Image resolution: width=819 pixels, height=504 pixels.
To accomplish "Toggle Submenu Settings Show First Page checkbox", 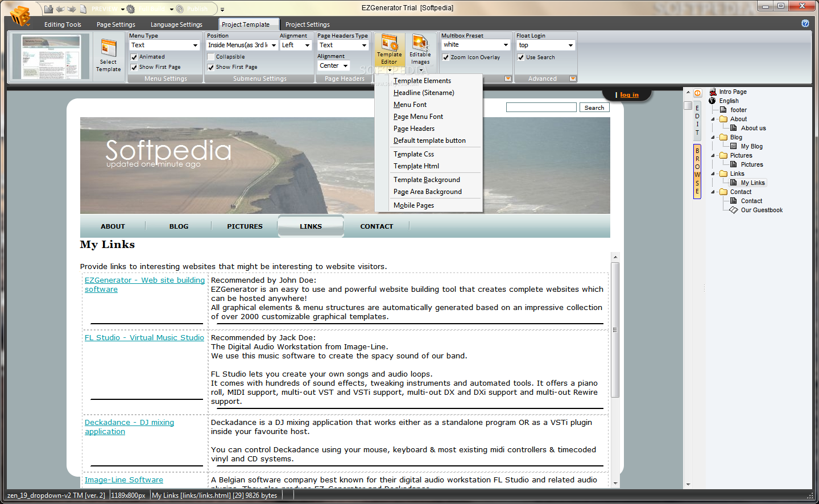I will click(x=211, y=67).
